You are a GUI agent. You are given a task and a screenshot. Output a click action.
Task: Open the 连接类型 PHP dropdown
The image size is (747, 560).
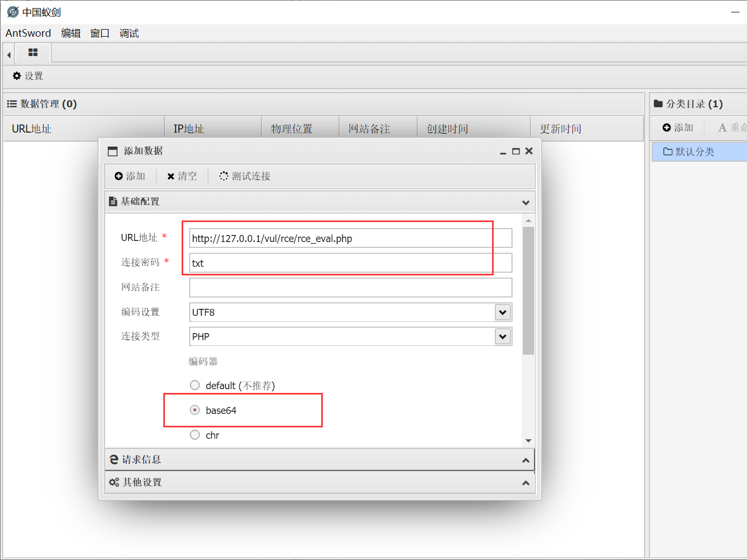click(x=502, y=336)
